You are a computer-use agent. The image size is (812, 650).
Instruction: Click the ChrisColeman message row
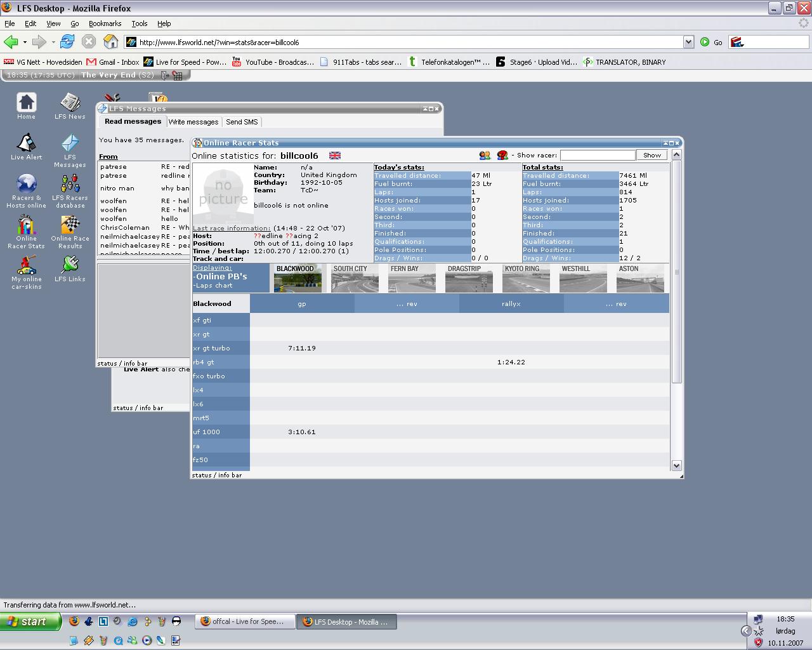pos(144,227)
